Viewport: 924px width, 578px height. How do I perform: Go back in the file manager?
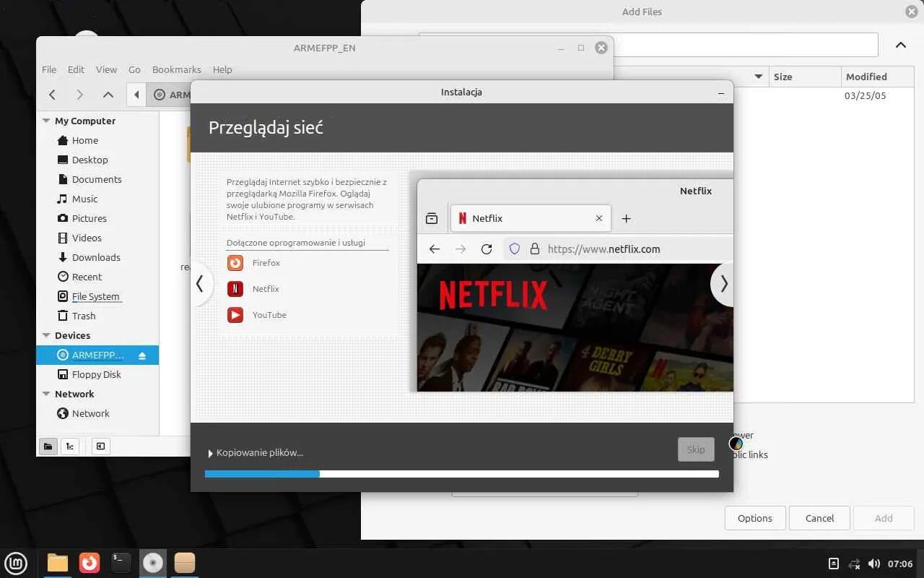coord(52,95)
